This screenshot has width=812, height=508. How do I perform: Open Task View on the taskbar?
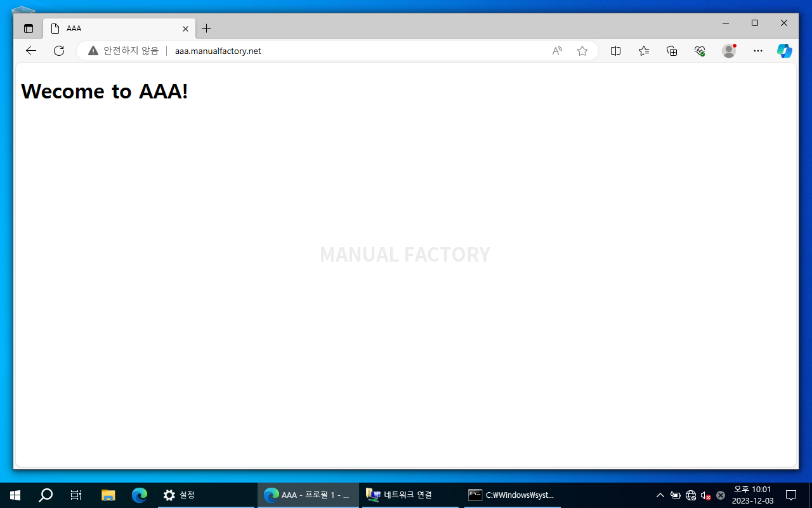point(76,495)
